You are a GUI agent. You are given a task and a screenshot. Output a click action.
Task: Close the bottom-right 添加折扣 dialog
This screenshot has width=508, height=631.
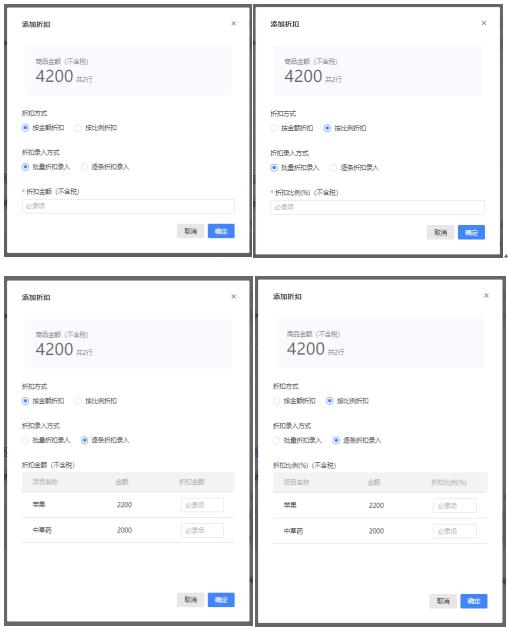(x=486, y=295)
